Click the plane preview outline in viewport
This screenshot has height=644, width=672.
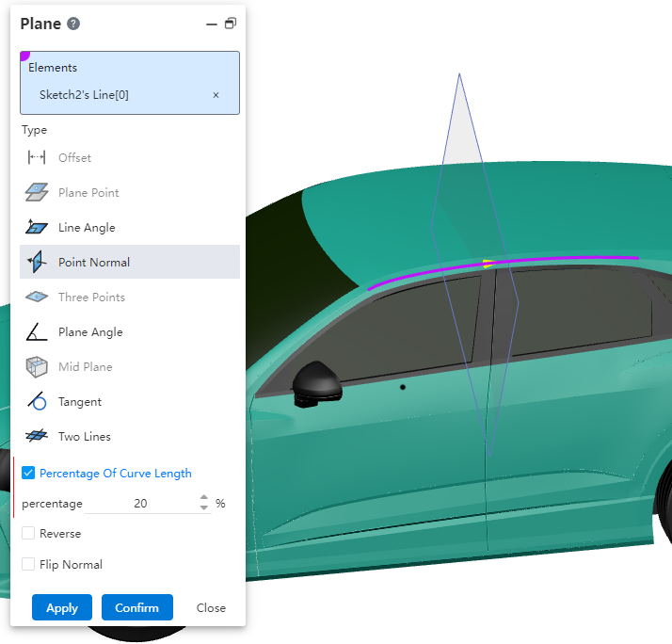coord(474,265)
